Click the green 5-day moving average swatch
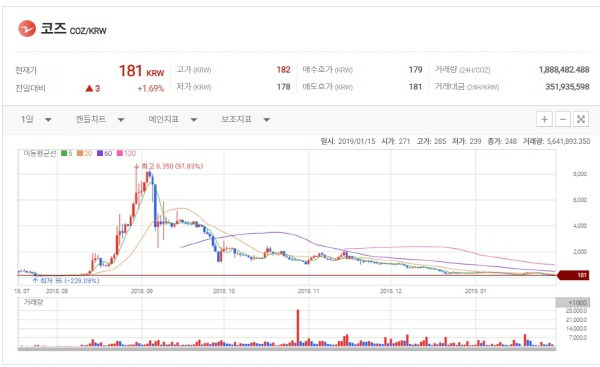 pyautogui.click(x=64, y=153)
